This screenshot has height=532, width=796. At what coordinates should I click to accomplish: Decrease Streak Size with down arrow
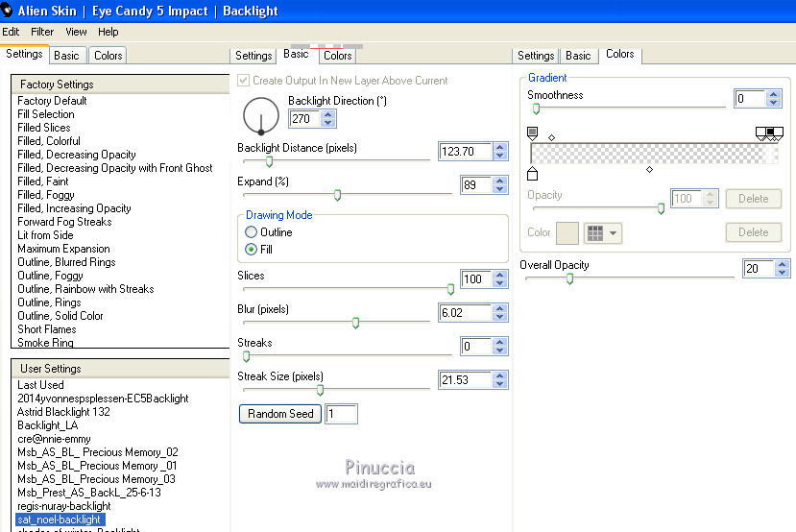(x=500, y=384)
